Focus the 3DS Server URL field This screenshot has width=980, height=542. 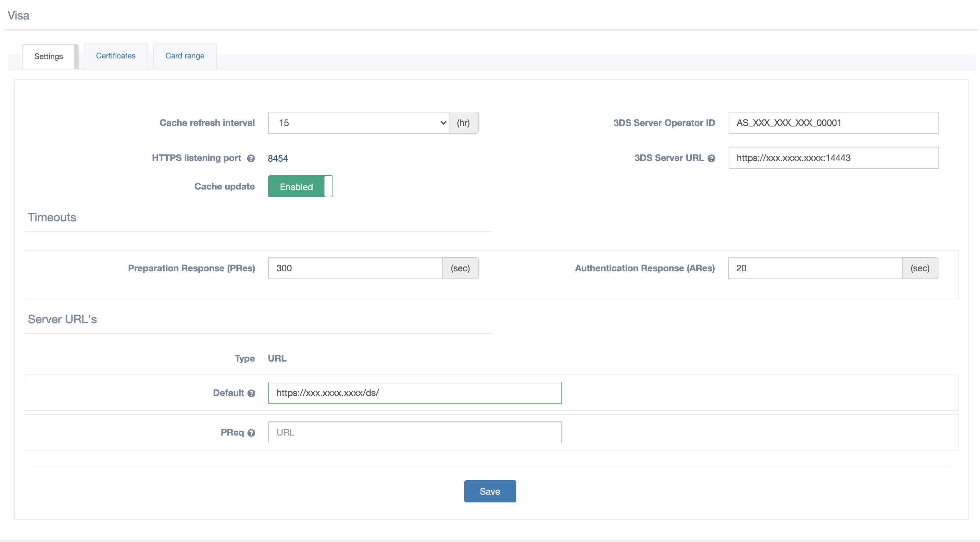(834, 158)
